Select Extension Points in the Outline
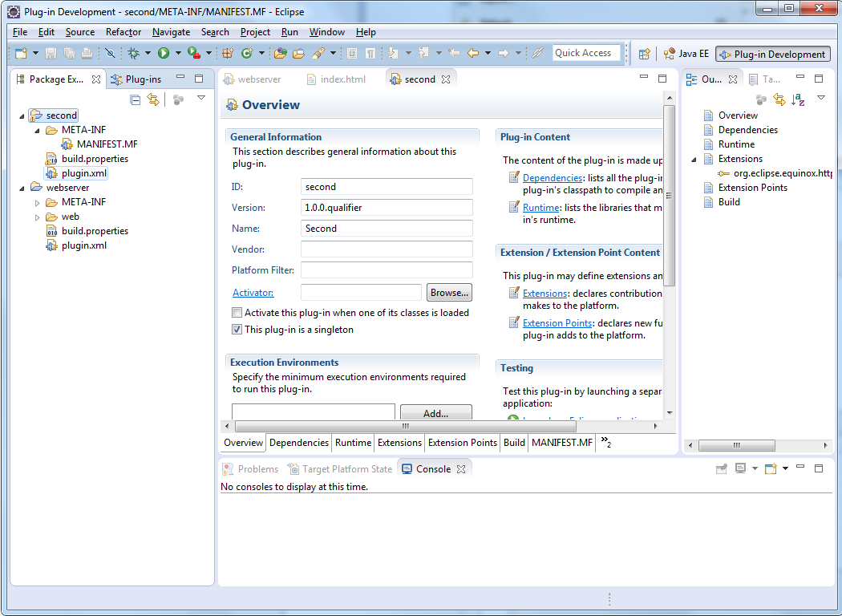 [x=746, y=188]
